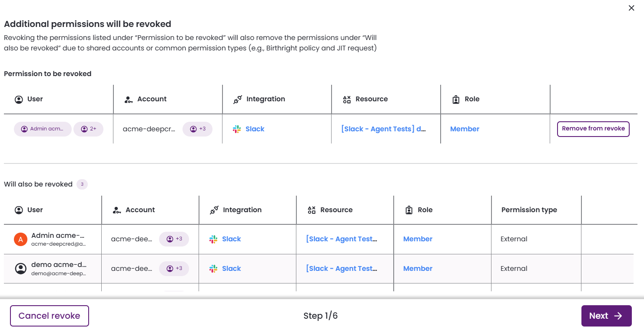The width and height of the screenshot is (644, 330).
Task: Click the Slack icon in the demo row
Action: pos(213,269)
